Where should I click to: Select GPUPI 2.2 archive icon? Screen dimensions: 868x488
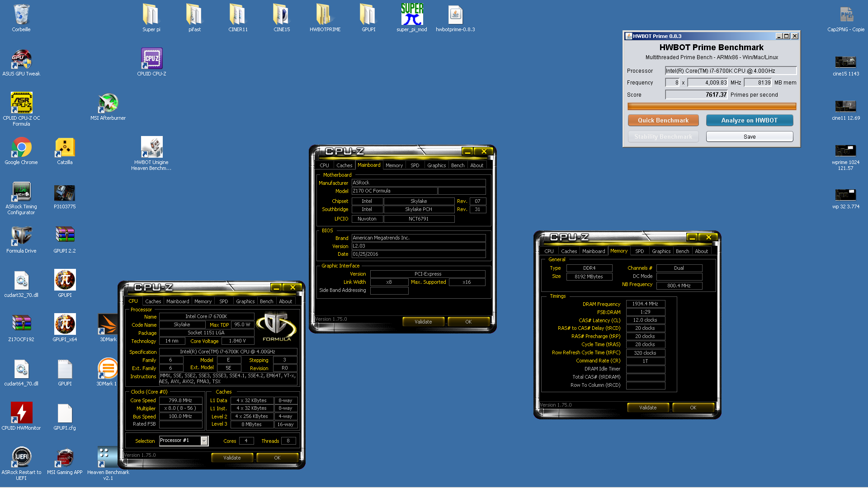tap(65, 239)
